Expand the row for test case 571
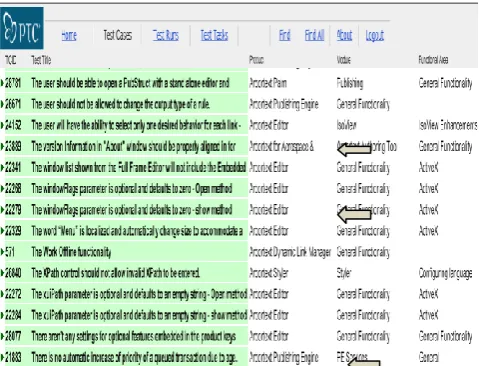The image size is (479, 366). coord(3,252)
